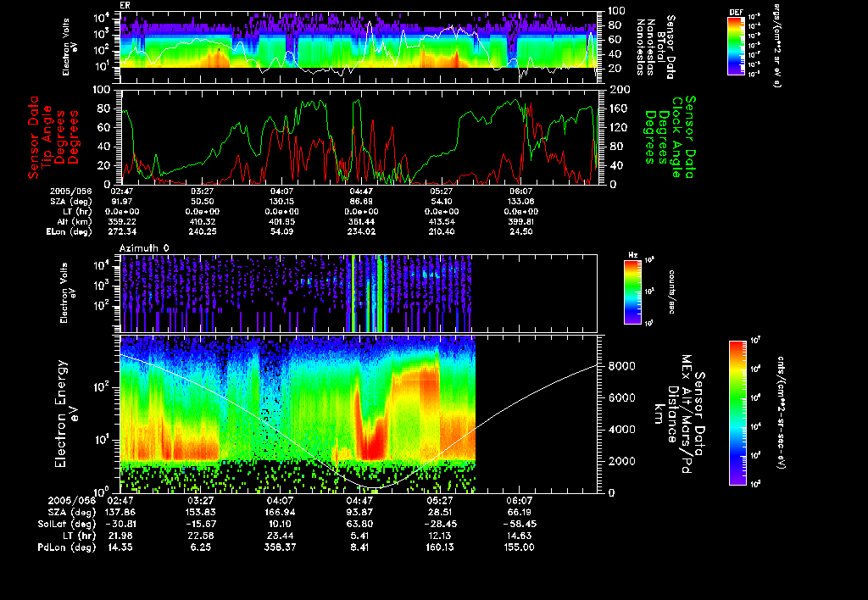Screen dimensions: 868x600
Task: Click PdLon value 6.25
Action: [200, 547]
